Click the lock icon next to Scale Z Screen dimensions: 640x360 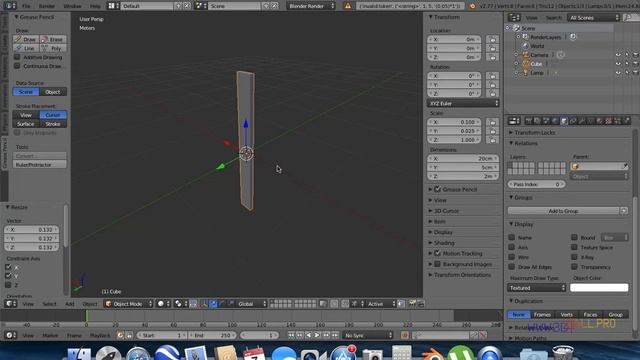click(493, 140)
